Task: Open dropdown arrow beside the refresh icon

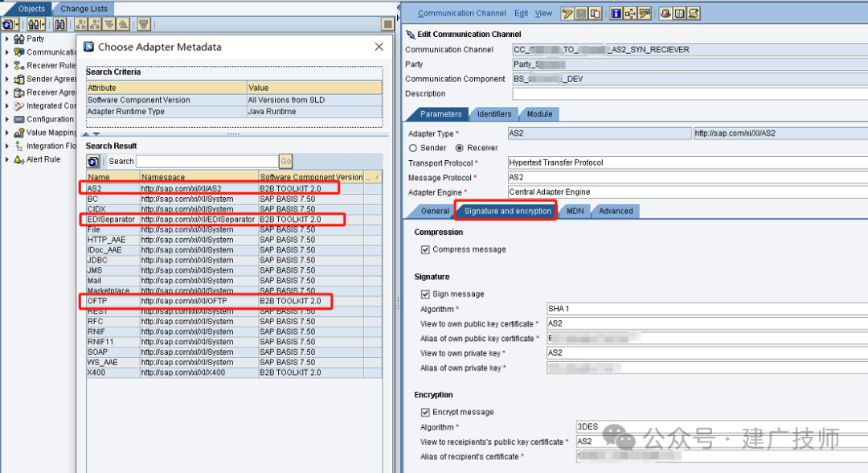Action: pos(17,24)
